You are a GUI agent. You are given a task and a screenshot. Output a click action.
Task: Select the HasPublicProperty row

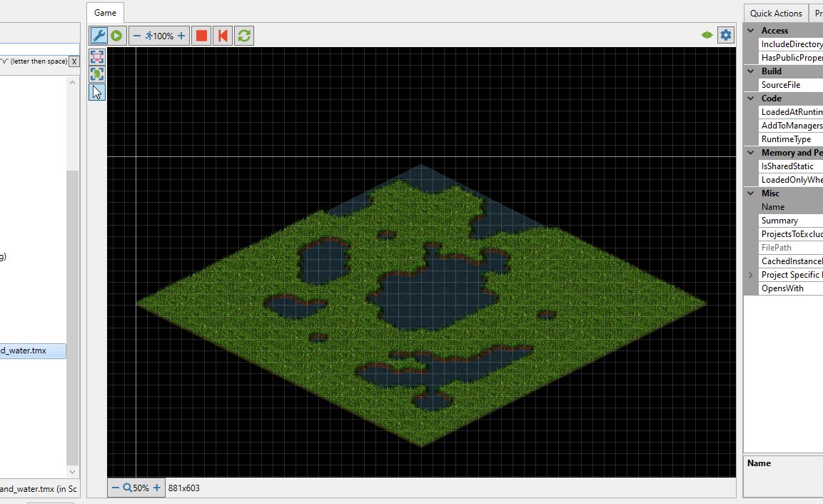790,58
